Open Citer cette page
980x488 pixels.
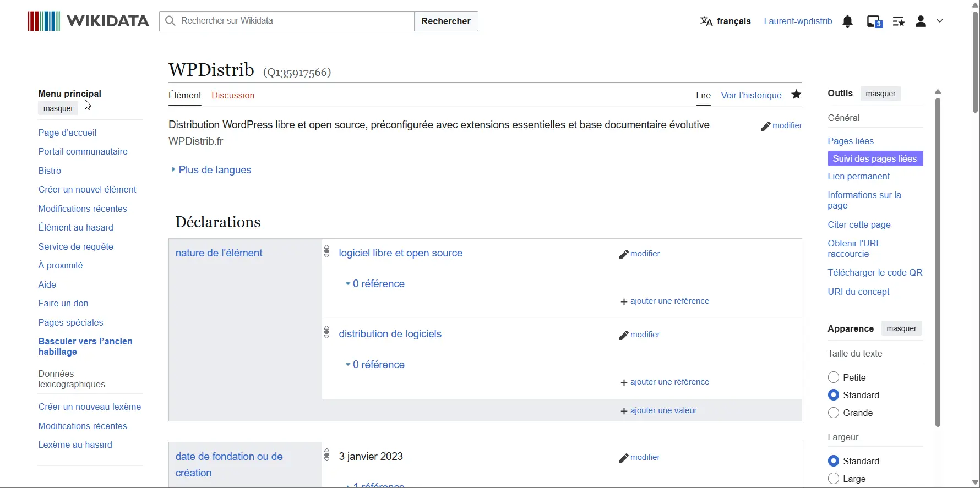pos(859,224)
